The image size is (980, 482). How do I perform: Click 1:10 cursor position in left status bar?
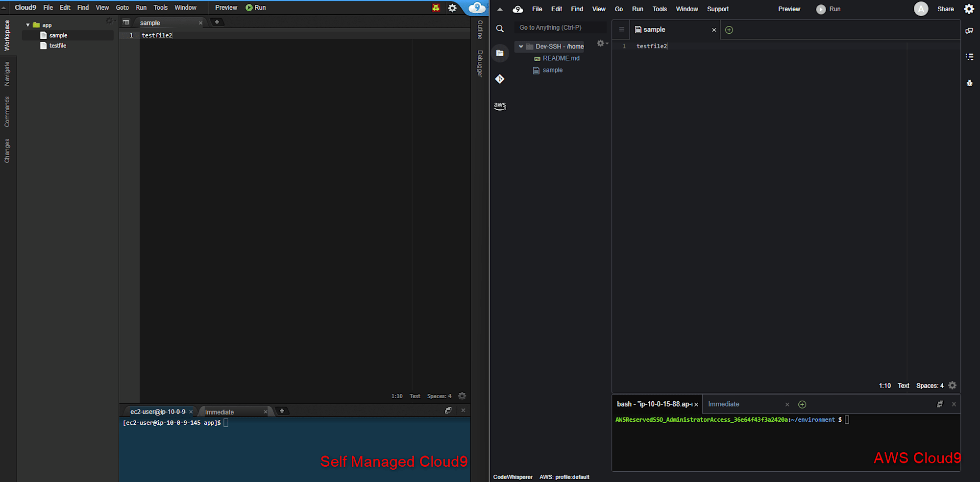click(397, 396)
